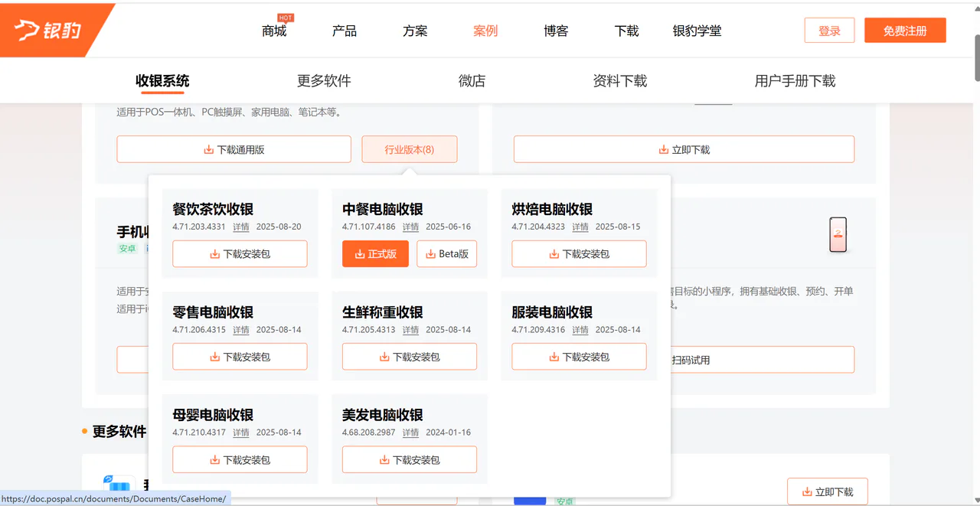This screenshot has height=506, width=980.
Task: Show 详情 for 零售电脑收银
Action: 241,330
